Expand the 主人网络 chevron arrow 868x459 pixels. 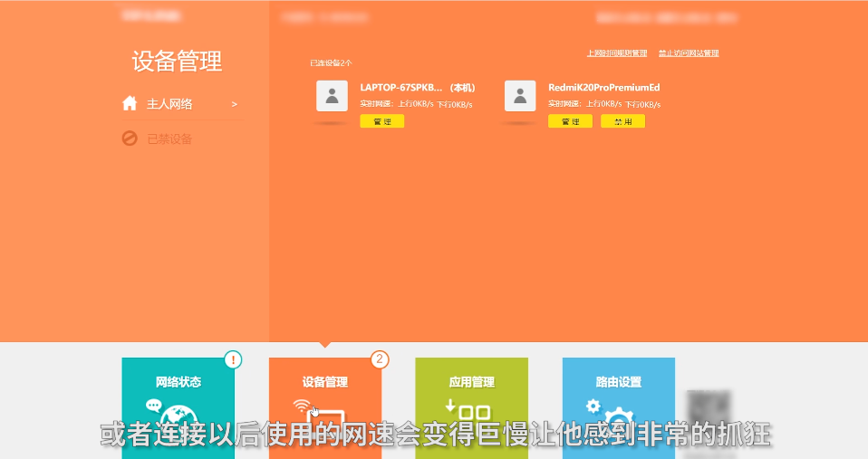pos(234,104)
